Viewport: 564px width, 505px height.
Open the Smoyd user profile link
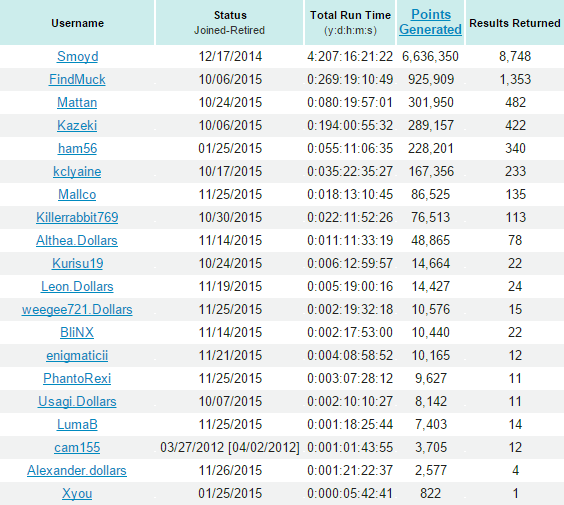tap(77, 56)
